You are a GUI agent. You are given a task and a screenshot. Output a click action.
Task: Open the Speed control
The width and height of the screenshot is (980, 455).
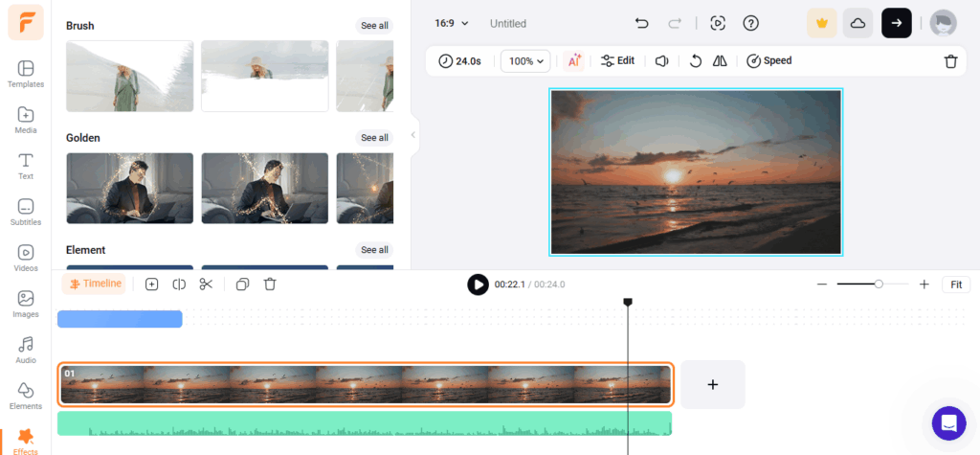[x=769, y=60]
